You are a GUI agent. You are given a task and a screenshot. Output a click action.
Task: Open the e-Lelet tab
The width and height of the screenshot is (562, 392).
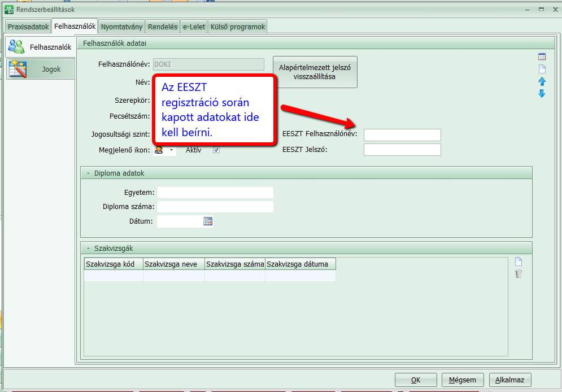(194, 27)
